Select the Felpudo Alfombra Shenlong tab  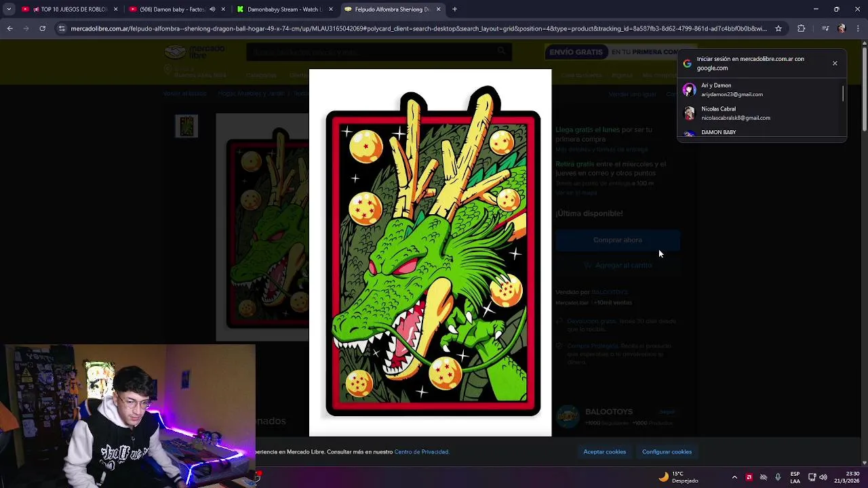(392, 9)
